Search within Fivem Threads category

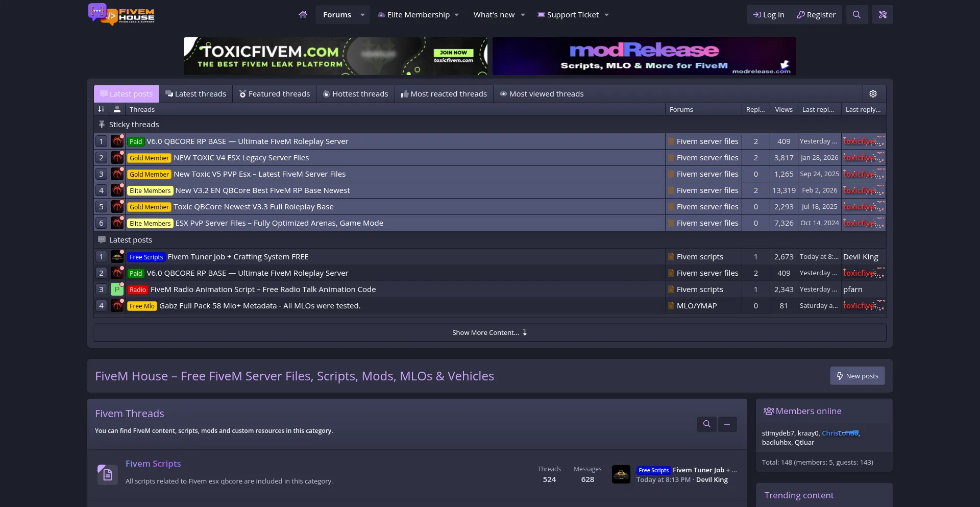click(x=706, y=424)
